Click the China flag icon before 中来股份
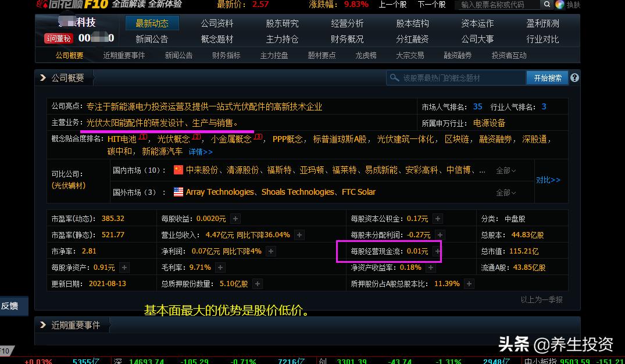 178,170
